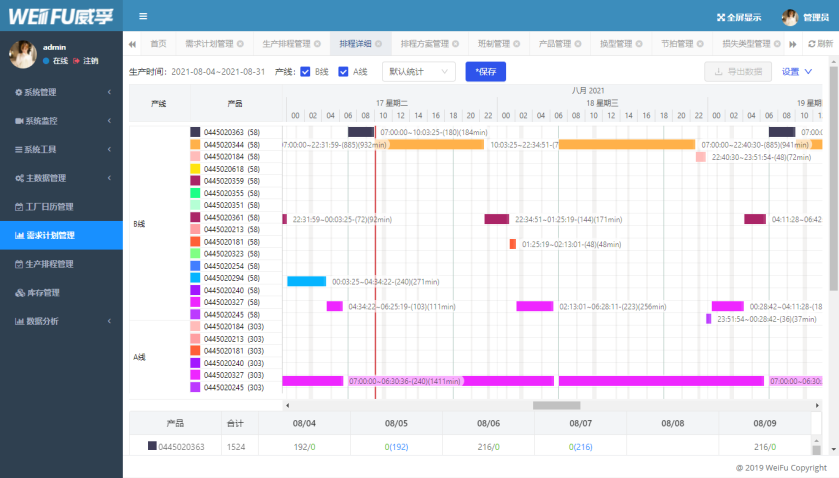Click the Gantt chart horizontal scrollbar thumb
The image size is (839, 478).
[556, 405]
